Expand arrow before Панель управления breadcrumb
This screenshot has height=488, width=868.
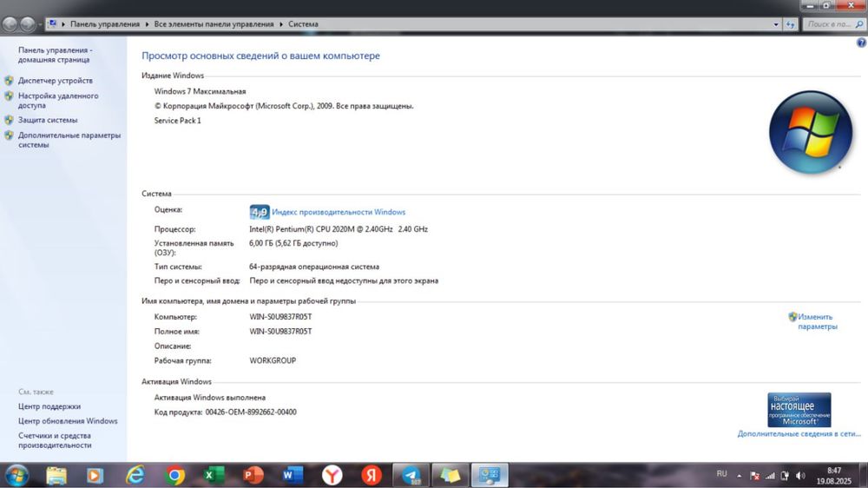63,24
